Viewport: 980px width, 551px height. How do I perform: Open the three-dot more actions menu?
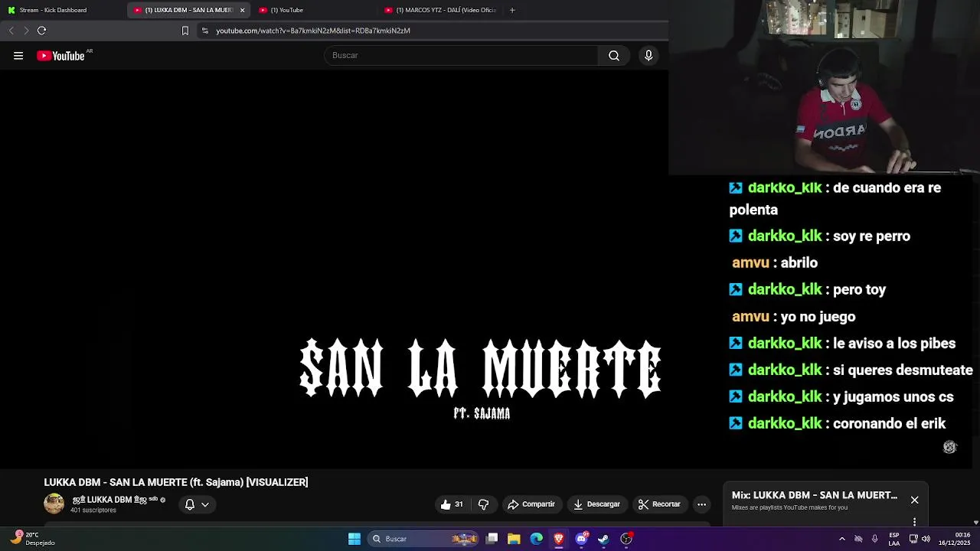pyautogui.click(x=701, y=504)
